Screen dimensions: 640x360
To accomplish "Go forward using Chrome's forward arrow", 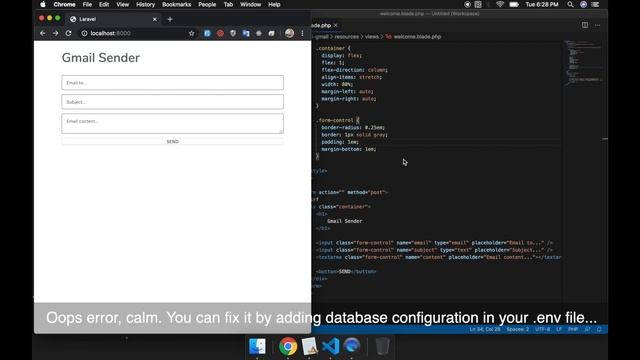I will point(56,33).
